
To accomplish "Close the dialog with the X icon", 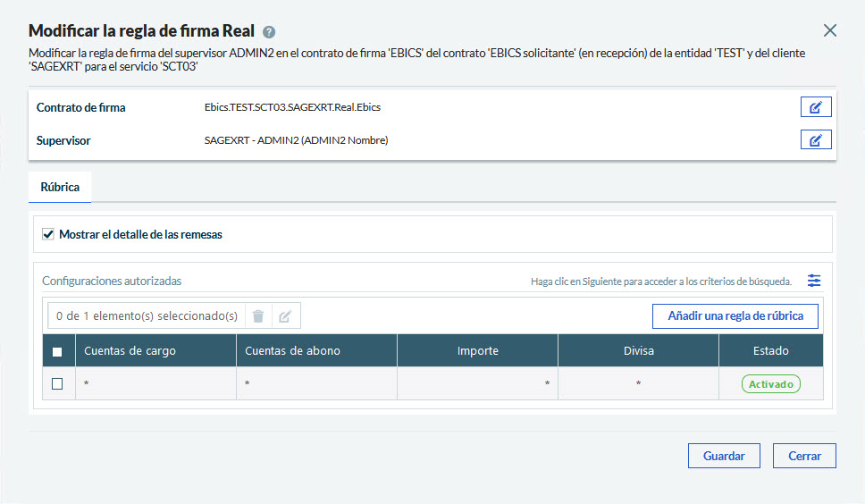I will click(830, 30).
